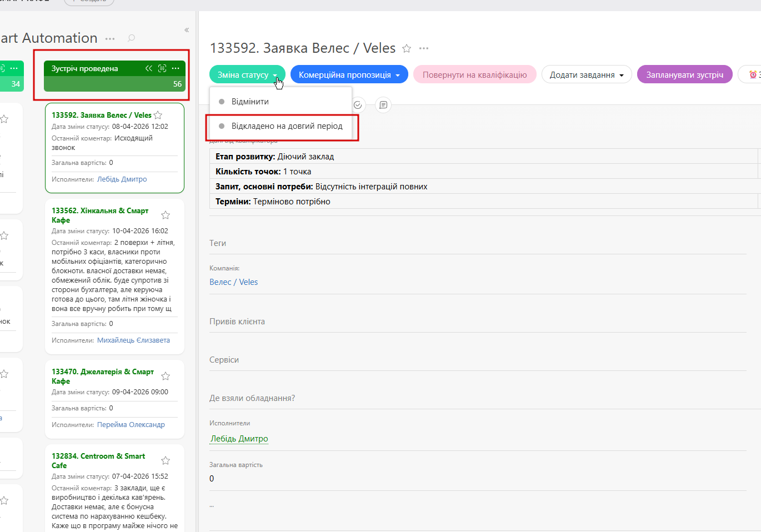Click the Кількість точок: 1 точка row
The image size is (761, 532).
[484, 172]
